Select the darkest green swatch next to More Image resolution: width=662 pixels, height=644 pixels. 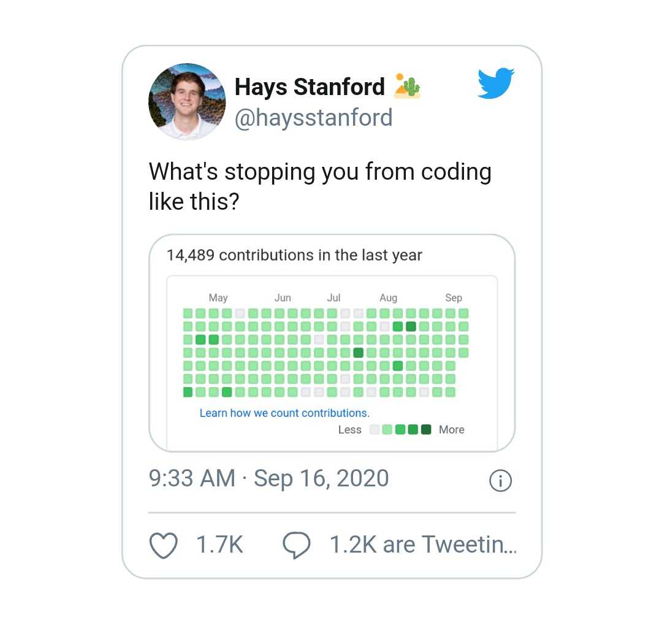pos(426,429)
